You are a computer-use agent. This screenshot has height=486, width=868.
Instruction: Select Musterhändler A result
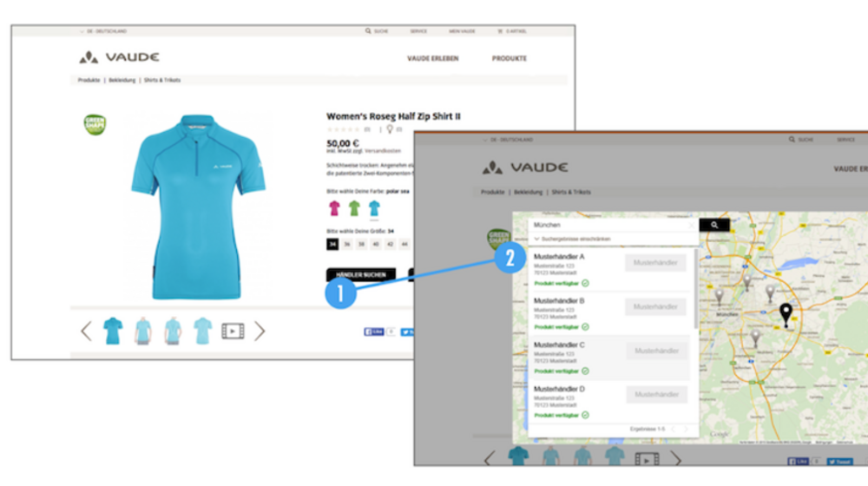point(610,270)
